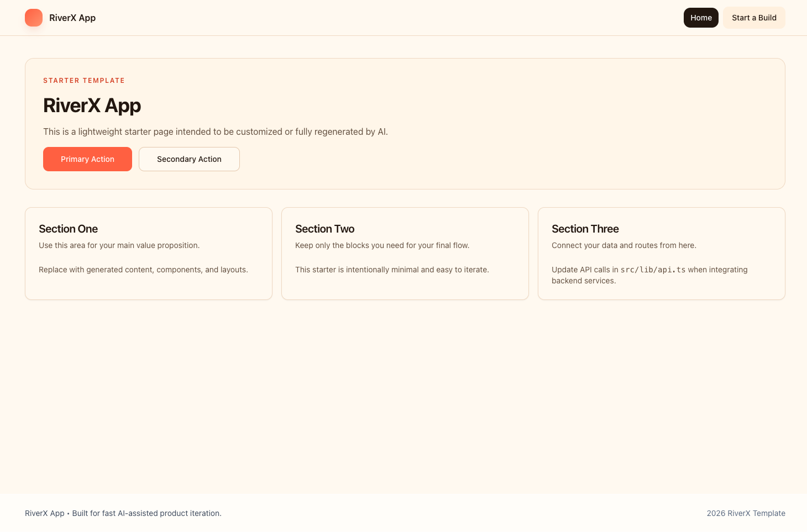Click footer text 'Built for fast AI-assisted product iteration'
Viewport: 807px width, 532px height.
click(147, 513)
